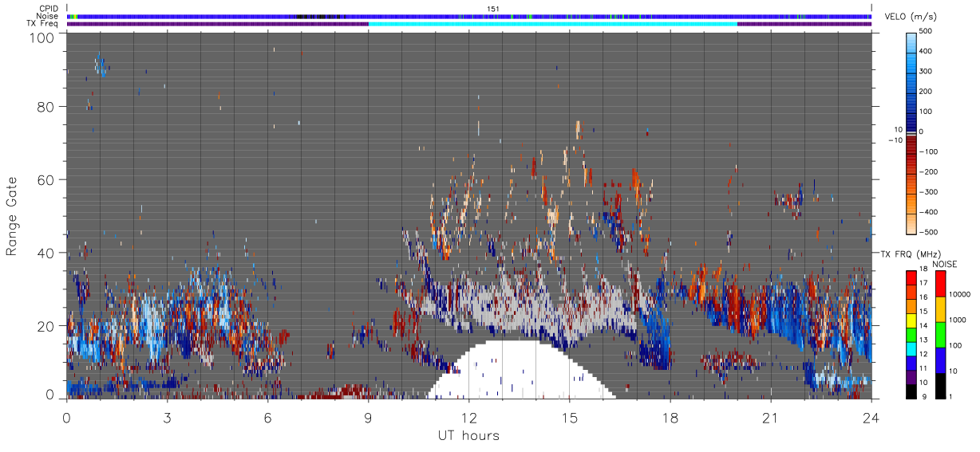Click the '-10' label left of velocity colorbar

896,140
